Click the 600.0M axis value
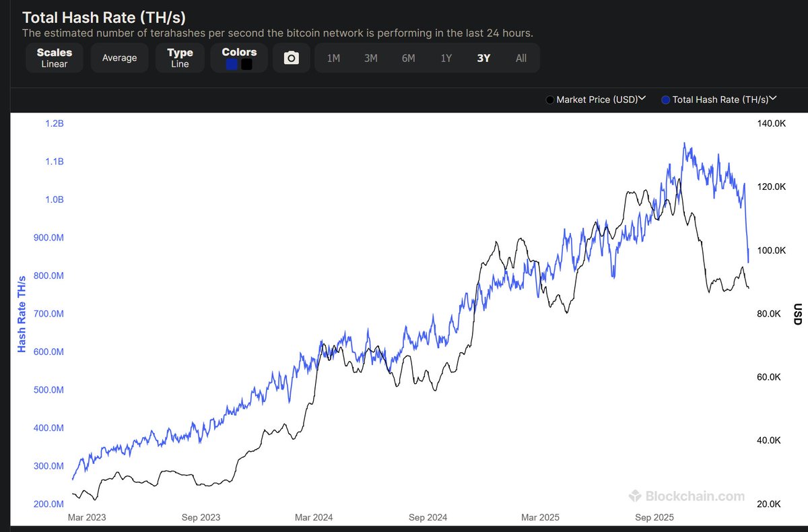Screen dimensions: 808x532 click(x=48, y=352)
